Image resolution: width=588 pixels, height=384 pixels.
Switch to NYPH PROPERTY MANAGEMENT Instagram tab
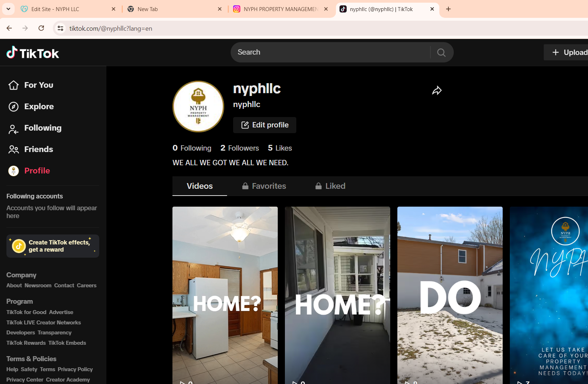click(281, 9)
